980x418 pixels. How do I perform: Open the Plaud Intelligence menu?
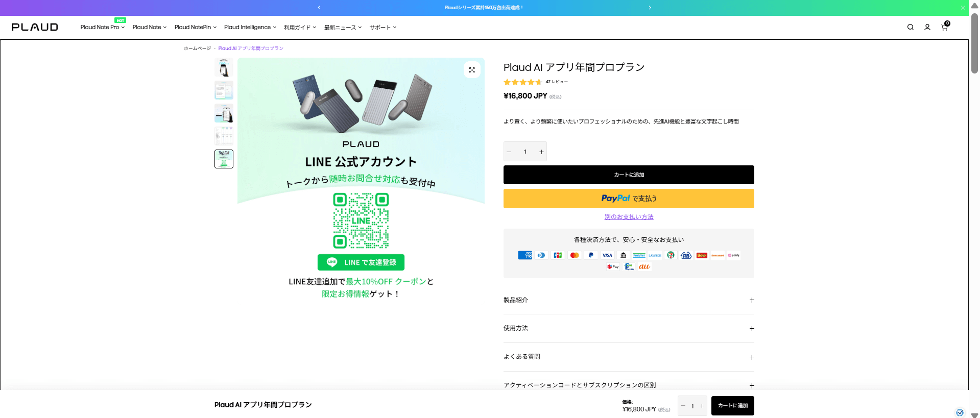(250, 28)
